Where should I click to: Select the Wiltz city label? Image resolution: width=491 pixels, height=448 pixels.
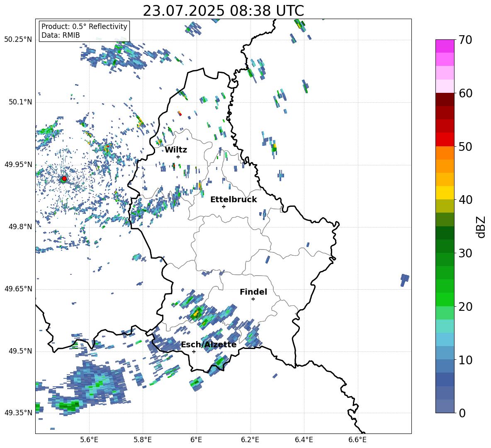tap(176, 150)
